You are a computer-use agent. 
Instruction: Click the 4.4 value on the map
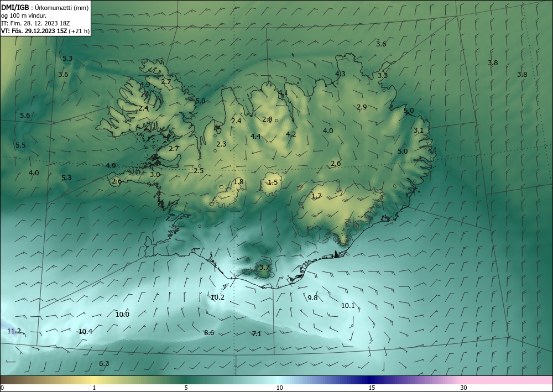click(x=255, y=136)
